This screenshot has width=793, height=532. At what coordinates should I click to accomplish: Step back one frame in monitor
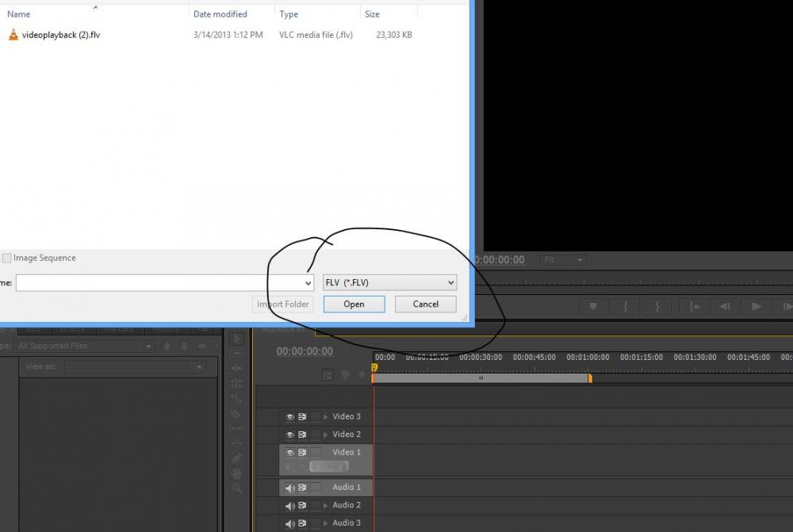(725, 306)
